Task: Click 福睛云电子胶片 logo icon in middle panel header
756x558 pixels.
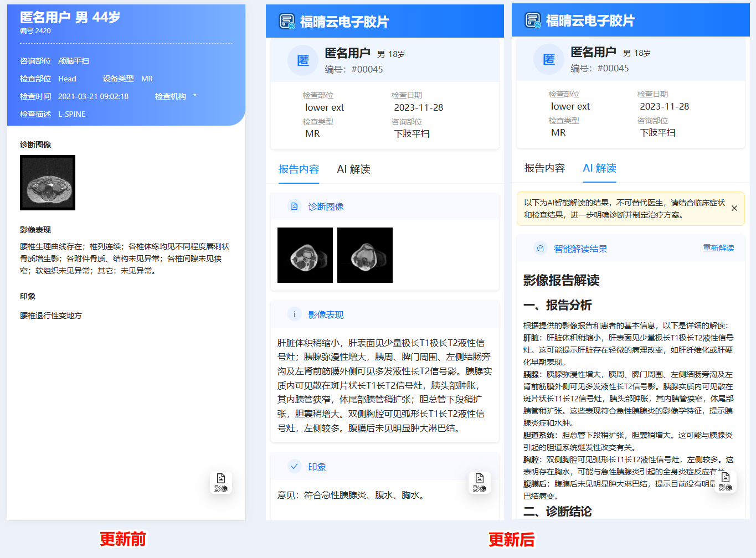Action: point(287,22)
